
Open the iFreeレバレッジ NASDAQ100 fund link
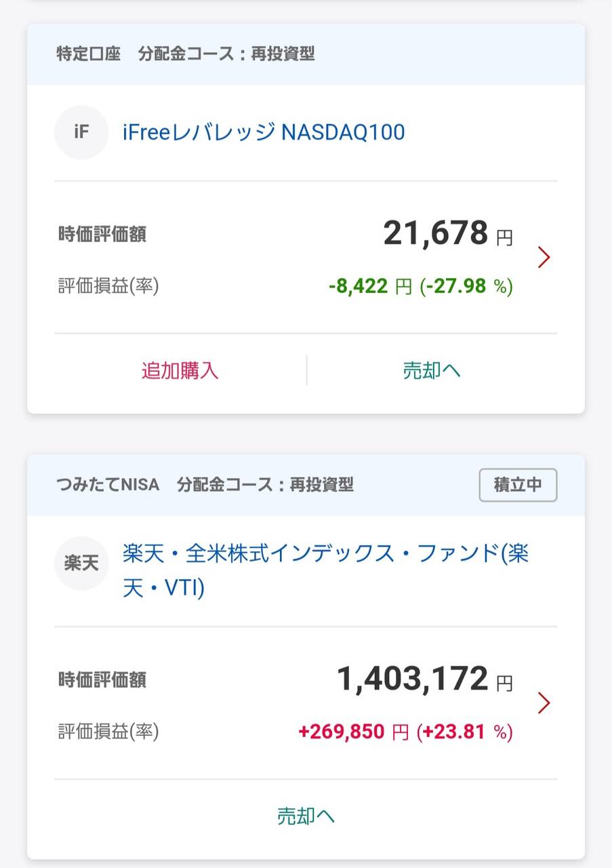(x=264, y=132)
